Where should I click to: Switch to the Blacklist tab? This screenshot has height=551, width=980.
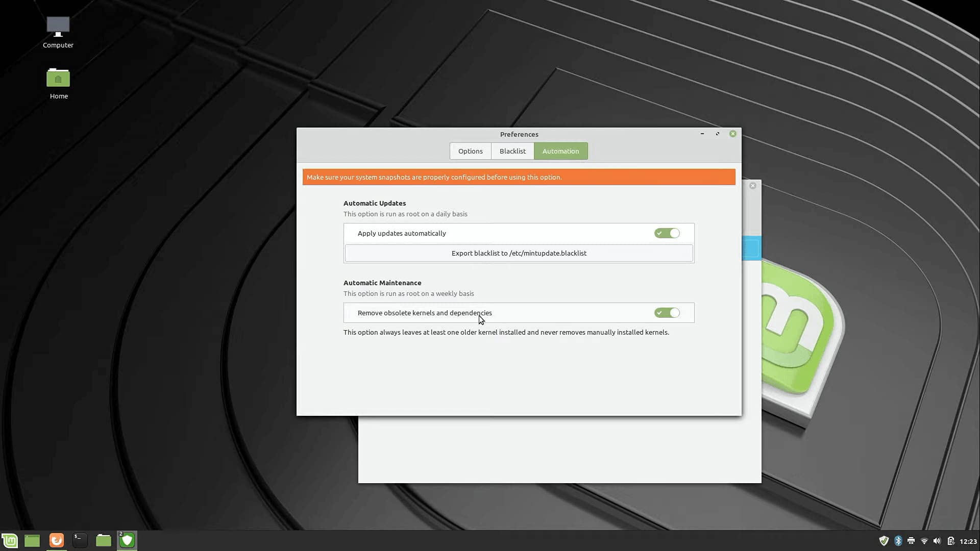tap(512, 151)
